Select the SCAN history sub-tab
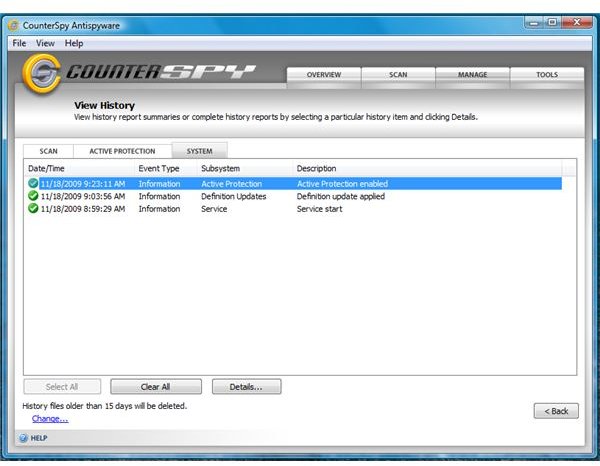Image resolution: width=600 pixels, height=466 pixels. point(49,151)
